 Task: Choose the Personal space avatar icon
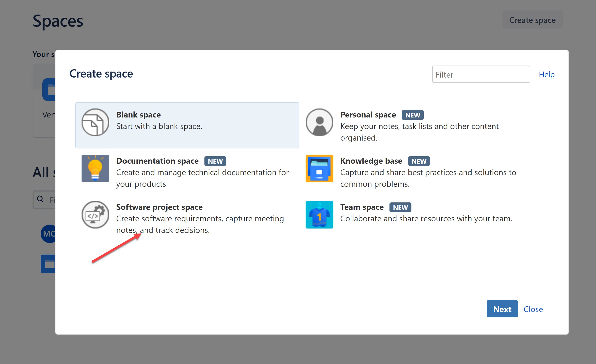coord(319,122)
